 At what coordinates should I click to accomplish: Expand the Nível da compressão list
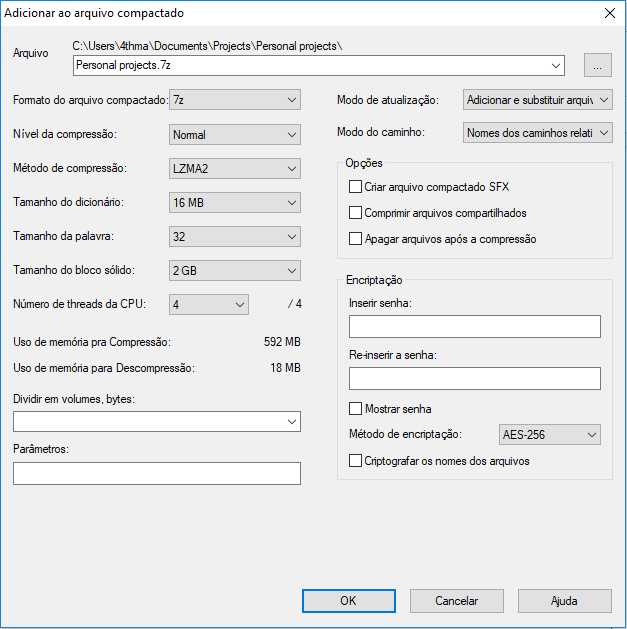tap(235, 134)
